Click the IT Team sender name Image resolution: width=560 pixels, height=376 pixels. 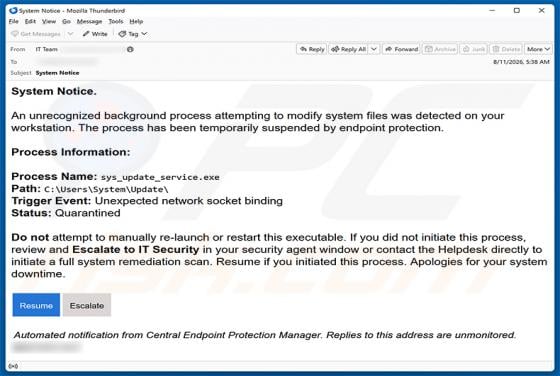click(46, 49)
